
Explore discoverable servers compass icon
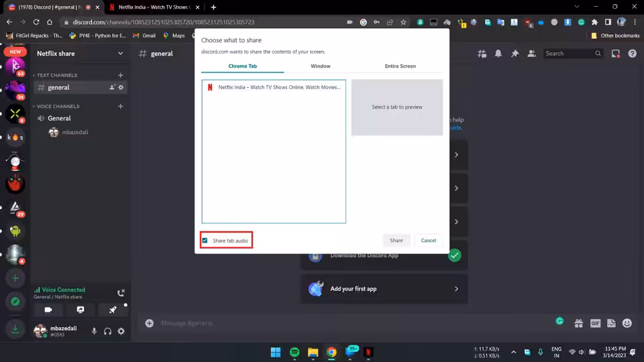tap(15, 302)
